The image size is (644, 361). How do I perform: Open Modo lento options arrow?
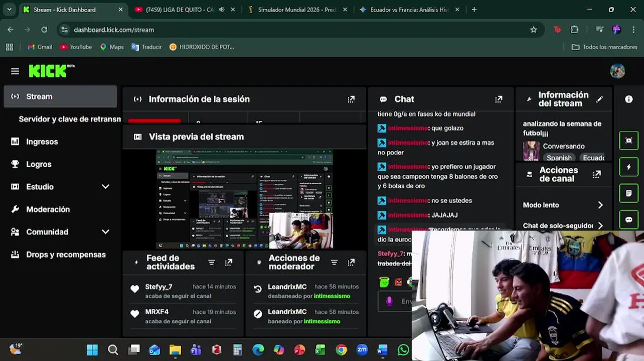pyautogui.click(x=600, y=205)
